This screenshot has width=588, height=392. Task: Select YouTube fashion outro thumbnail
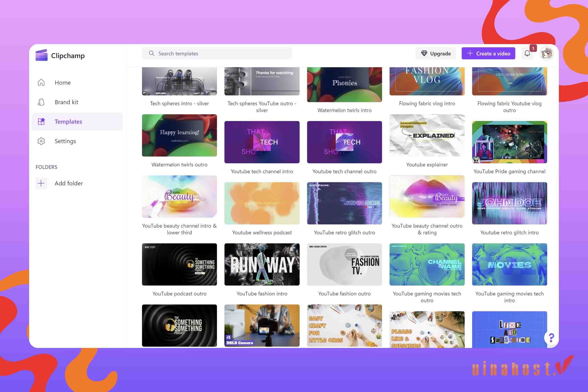344,265
